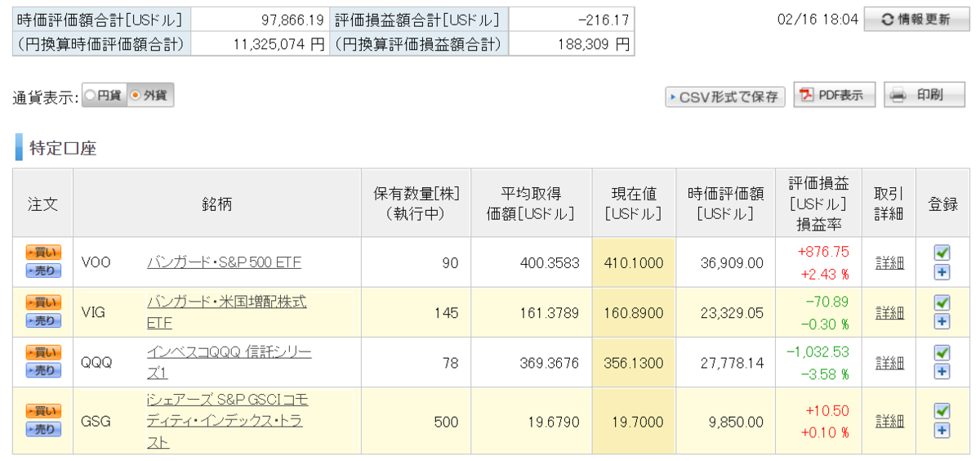
Task: Click the 銘柄 column header
Action: 217,204
